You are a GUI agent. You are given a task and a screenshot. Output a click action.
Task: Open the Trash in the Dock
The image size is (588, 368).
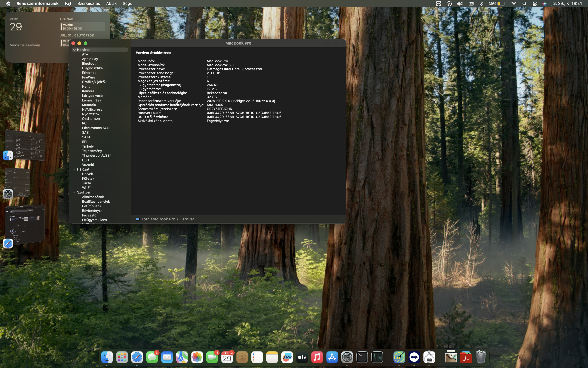pos(481,357)
